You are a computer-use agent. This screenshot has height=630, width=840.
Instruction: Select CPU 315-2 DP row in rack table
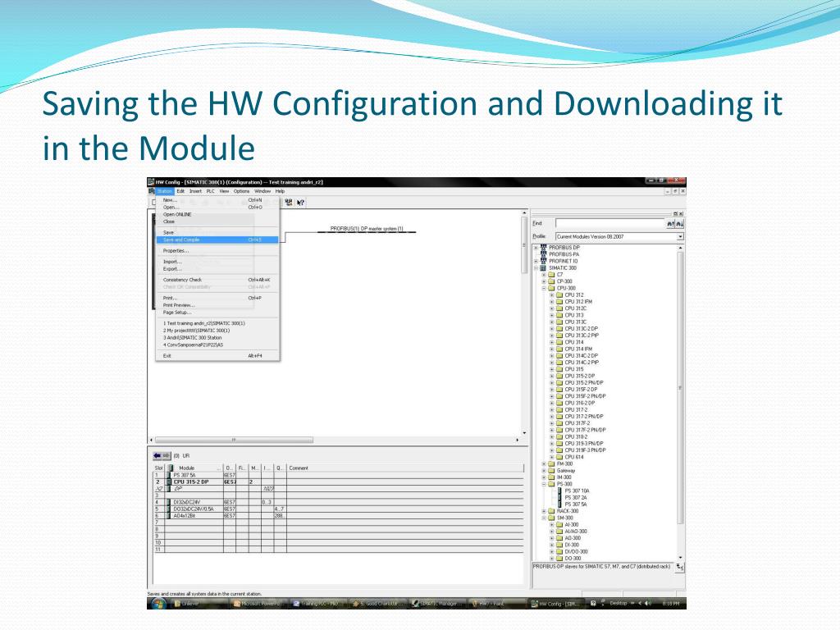coord(191,482)
